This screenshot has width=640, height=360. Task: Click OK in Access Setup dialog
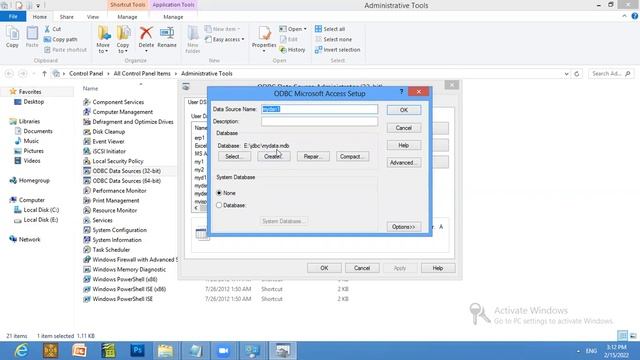coord(404,110)
